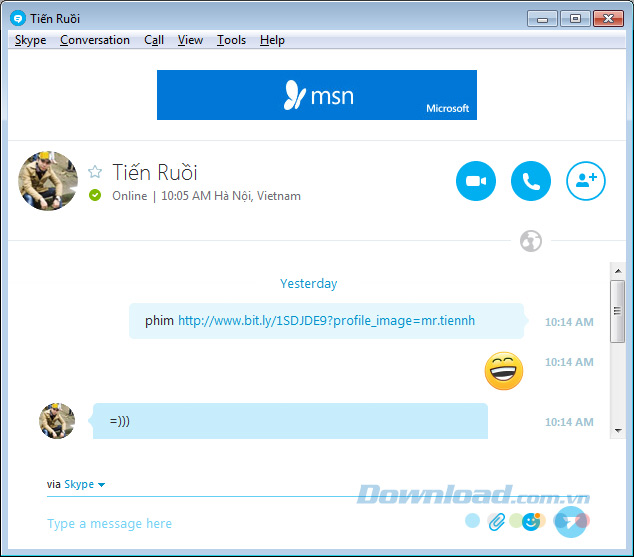Image resolution: width=634 pixels, height=557 pixels.
Task: Click the green Online status icon
Action: (x=95, y=195)
